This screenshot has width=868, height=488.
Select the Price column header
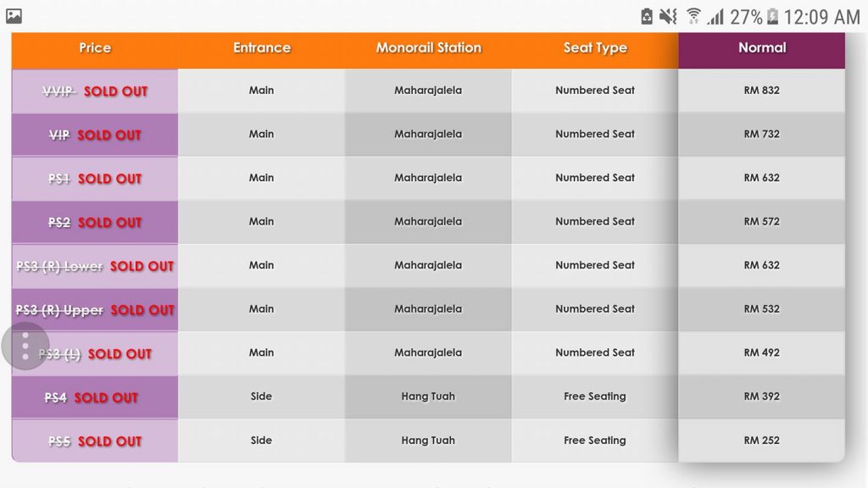(95, 48)
